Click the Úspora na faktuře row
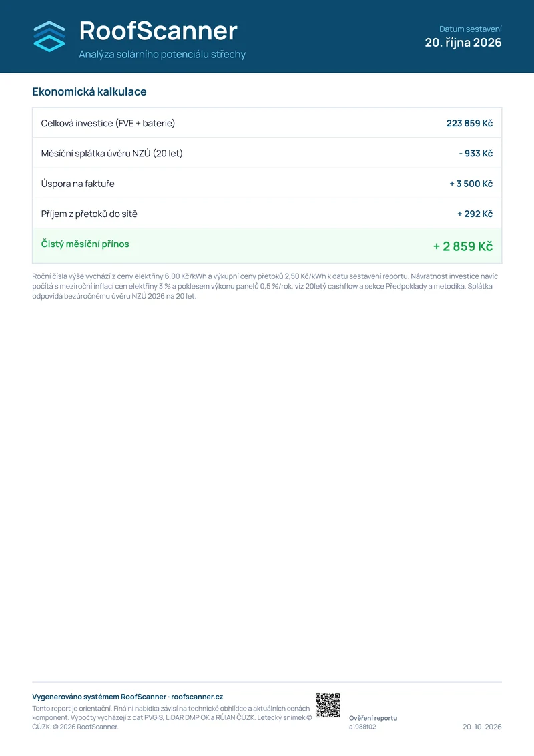 [x=267, y=184]
